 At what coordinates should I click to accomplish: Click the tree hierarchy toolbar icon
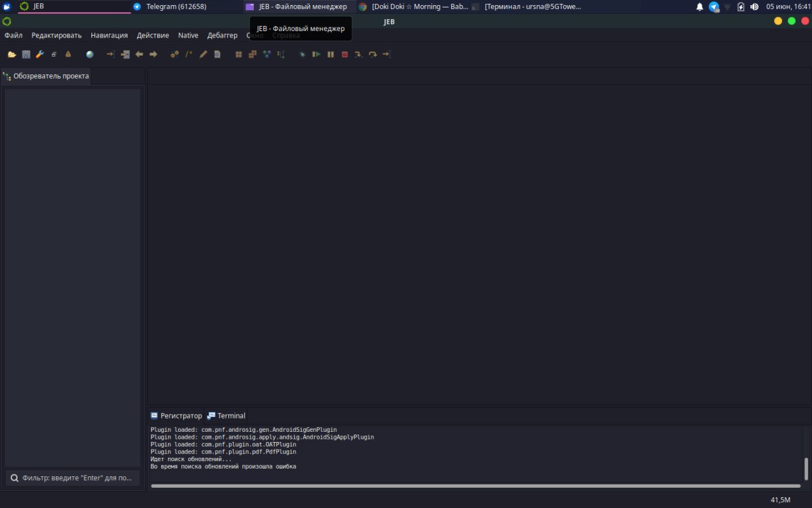click(281, 55)
